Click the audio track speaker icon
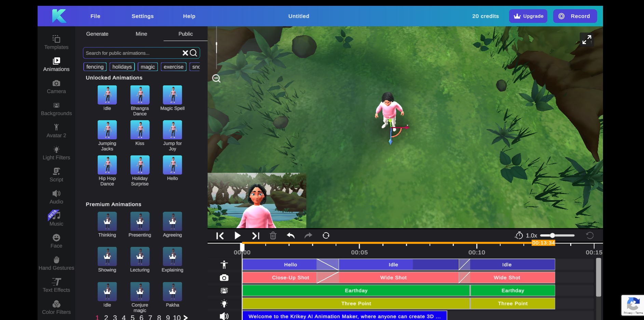The height and width of the screenshot is (320, 644). pos(224,316)
